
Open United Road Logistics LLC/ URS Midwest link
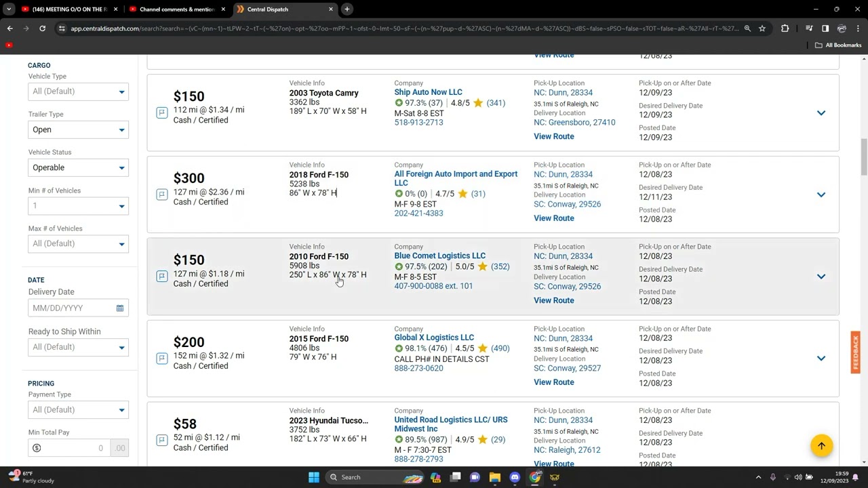point(451,424)
